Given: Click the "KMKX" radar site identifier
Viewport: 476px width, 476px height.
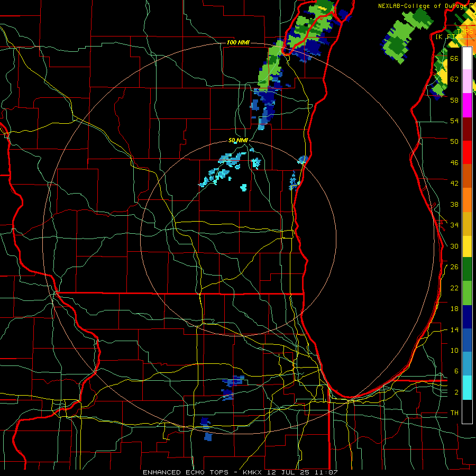Looking at the screenshot, I should pos(253,472).
